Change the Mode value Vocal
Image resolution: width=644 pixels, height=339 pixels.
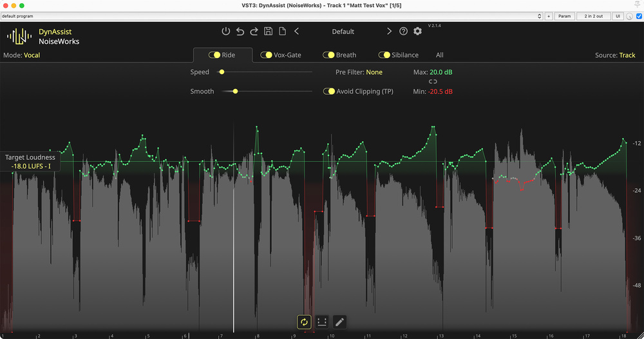pos(32,55)
